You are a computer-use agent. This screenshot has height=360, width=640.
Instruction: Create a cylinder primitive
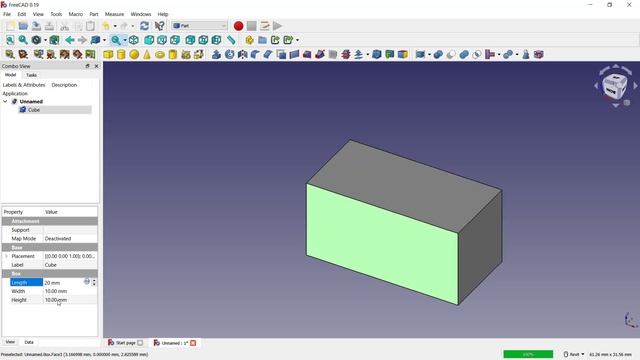coord(121,54)
